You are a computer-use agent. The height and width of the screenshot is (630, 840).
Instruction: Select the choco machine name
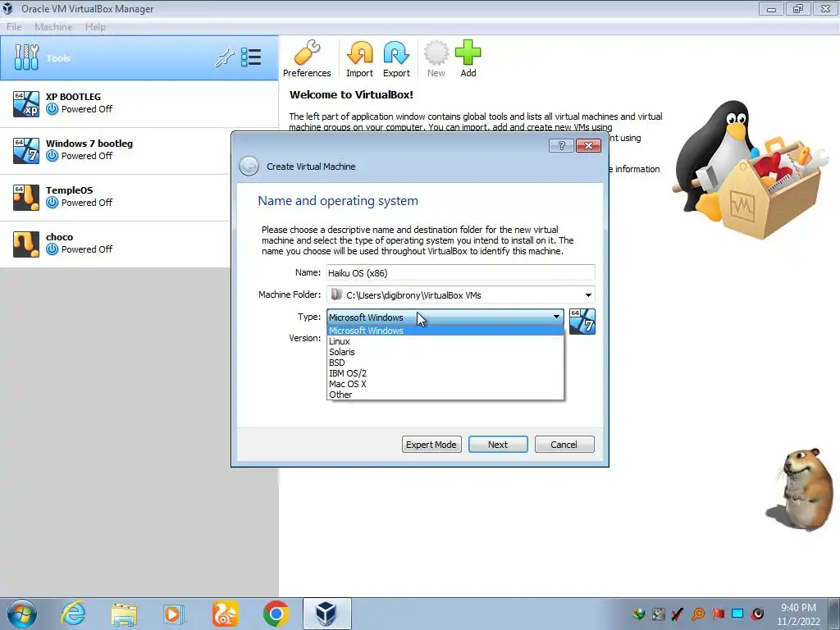click(59, 237)
